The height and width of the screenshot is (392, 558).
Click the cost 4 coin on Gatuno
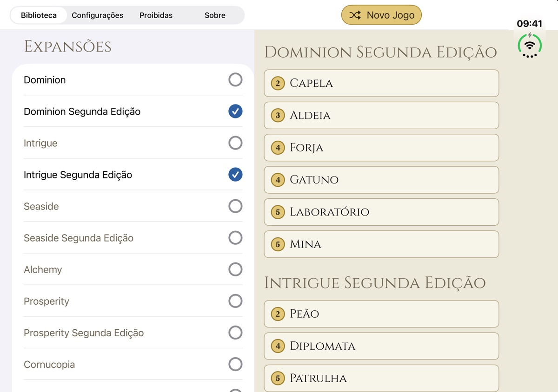(278, 180)
